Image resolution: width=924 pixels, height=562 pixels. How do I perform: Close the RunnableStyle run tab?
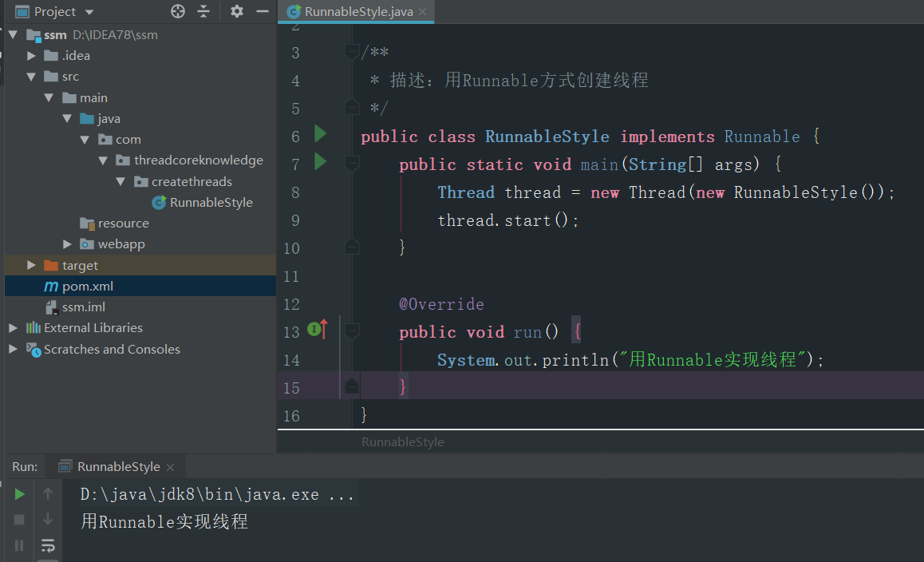(x=170, y=467)
